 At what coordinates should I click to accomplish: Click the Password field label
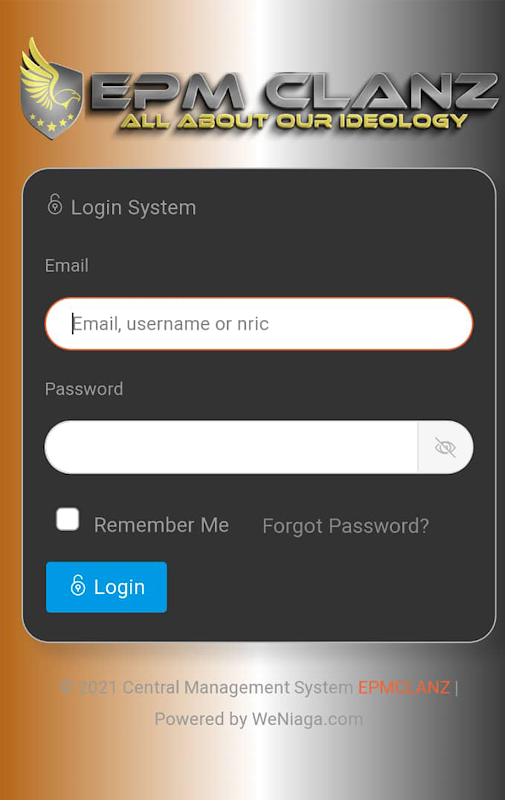pos(84,389)
